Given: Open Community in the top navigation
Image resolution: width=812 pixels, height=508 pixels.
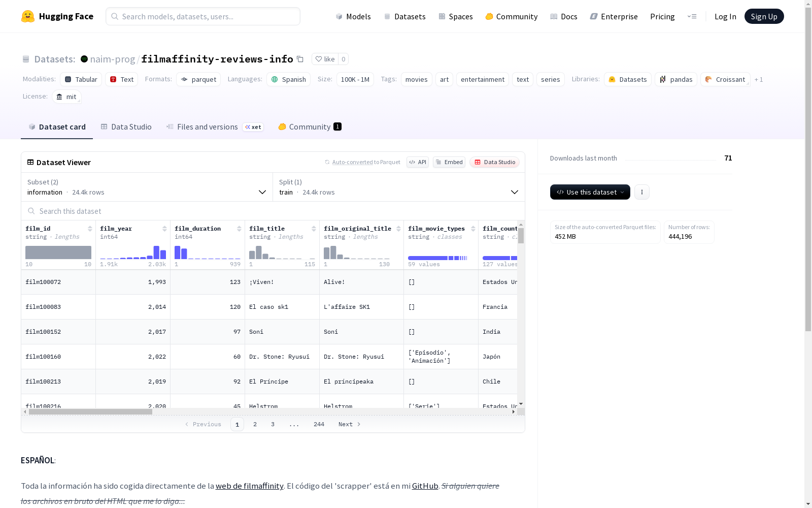Looking at the screenshot, I should click(x=512, y=16).
